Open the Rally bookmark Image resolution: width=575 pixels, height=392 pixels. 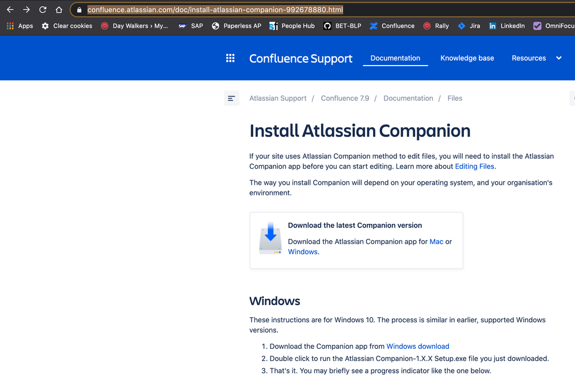point(436,26)
